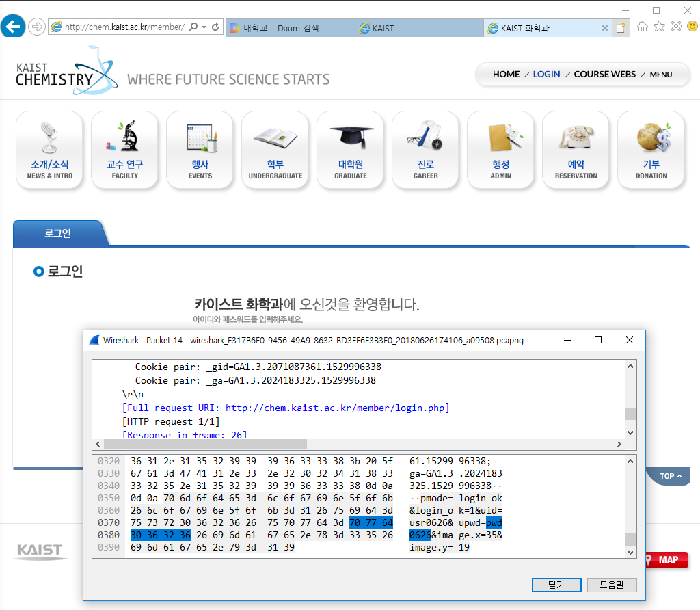Select the [HTTP request 1/1] line
Screen dimensions: 700x610
pos(170,421)
